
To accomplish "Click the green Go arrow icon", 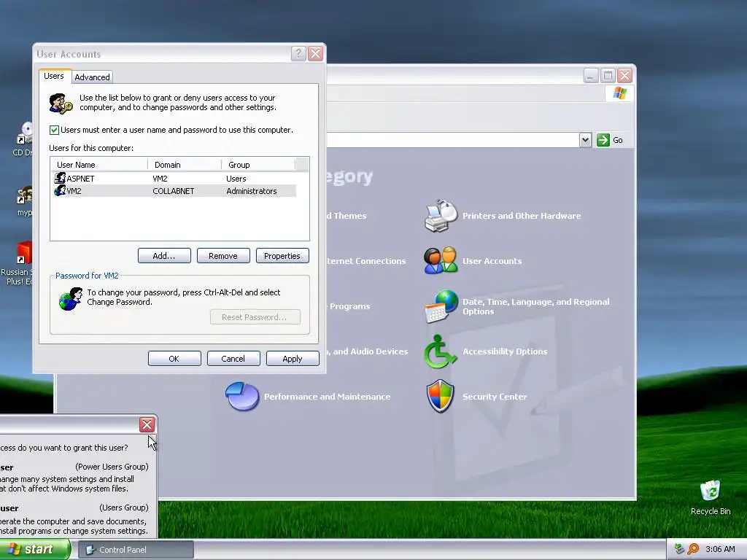I will tap(603, 140).
